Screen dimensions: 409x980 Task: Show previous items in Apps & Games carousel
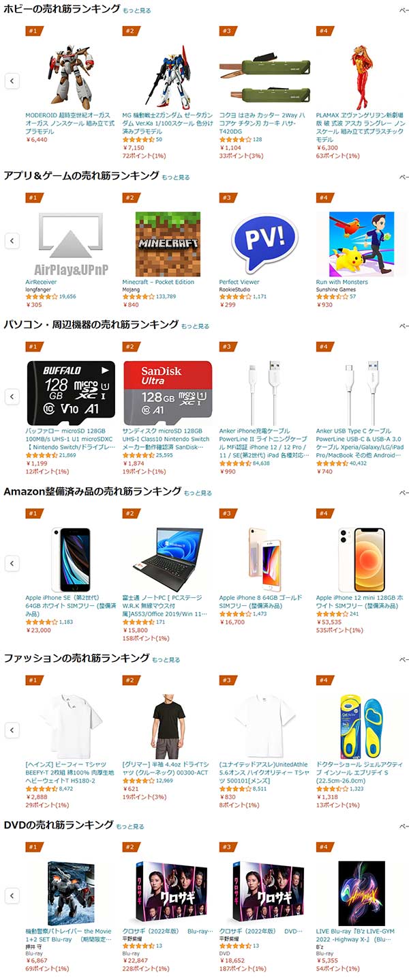(x=12, y=240)
